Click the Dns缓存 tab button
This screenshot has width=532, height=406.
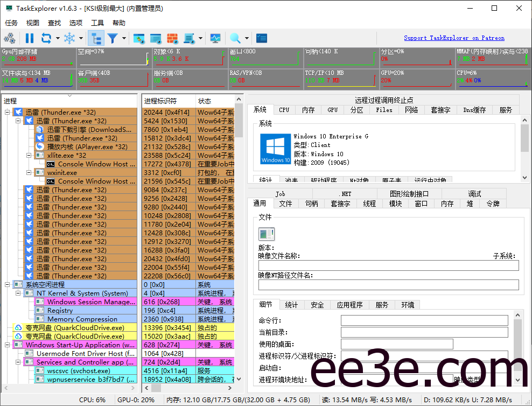[474, 109]
